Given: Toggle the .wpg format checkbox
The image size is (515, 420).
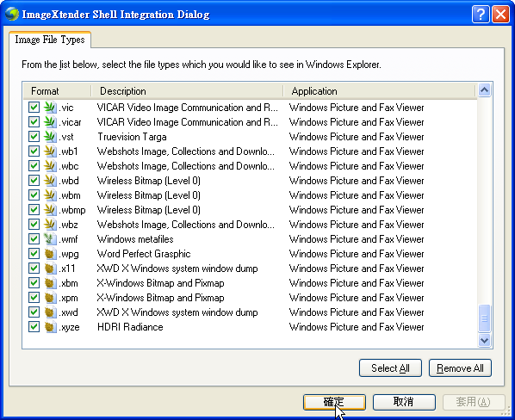Looking at the screenshot, I should [34, 254].
